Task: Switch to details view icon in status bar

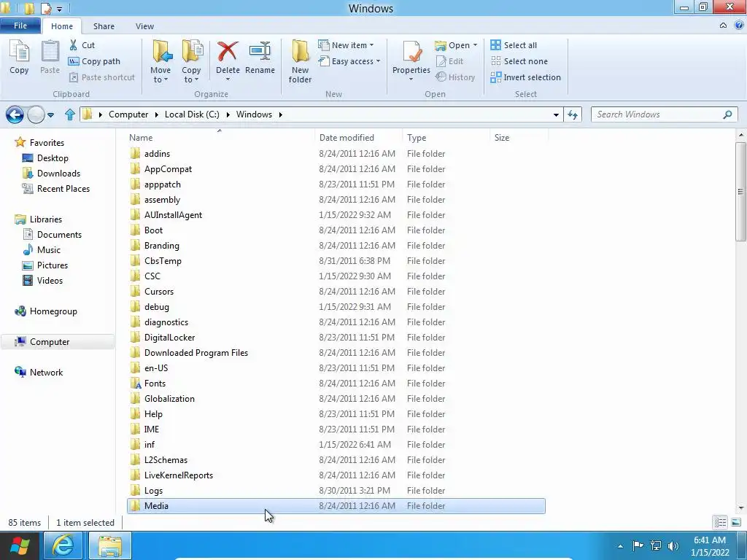Action: coord(720,523)
